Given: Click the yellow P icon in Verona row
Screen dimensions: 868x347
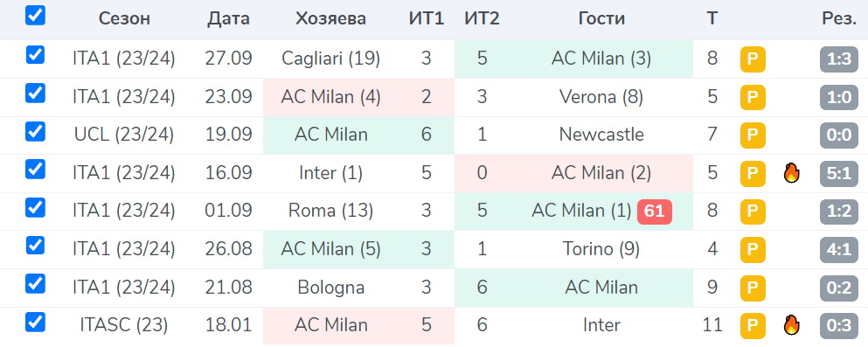Looking at the screenshot, I should tap(753, 98).
